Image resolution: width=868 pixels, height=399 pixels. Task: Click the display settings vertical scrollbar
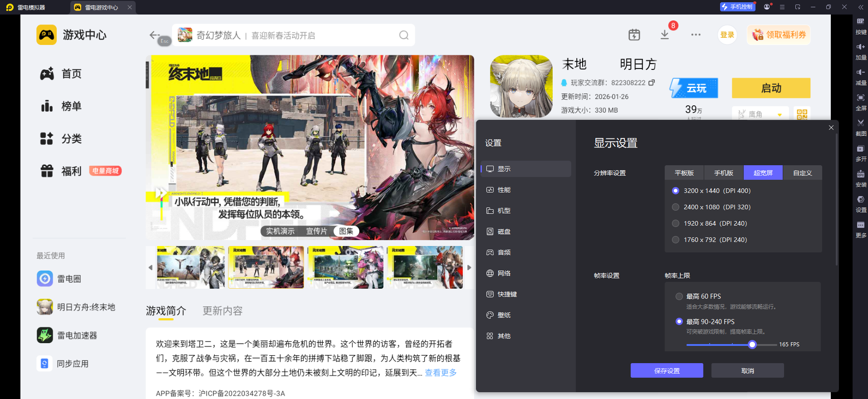point(836,200)
